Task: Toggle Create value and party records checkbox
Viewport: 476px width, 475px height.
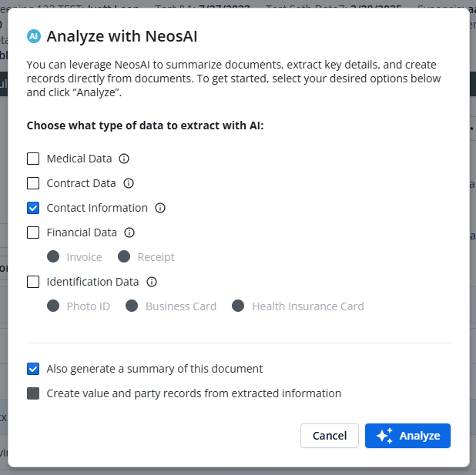Action: [x=33, y=393]
